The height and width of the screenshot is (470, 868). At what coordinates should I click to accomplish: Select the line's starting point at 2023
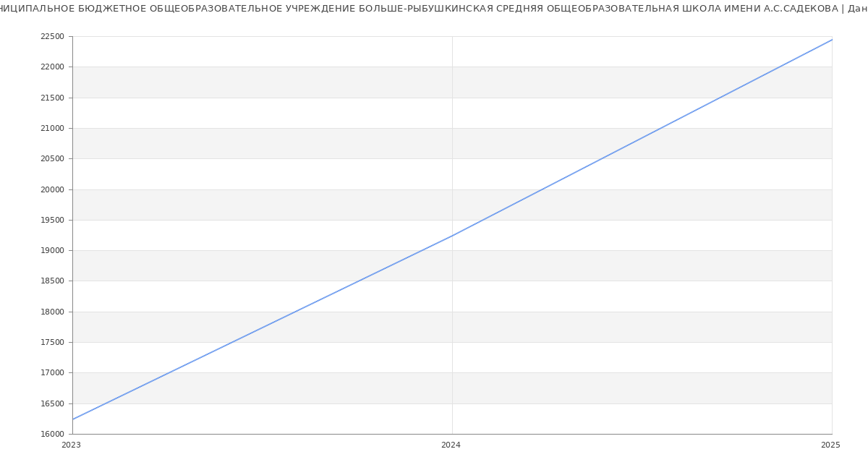(73, 419)
